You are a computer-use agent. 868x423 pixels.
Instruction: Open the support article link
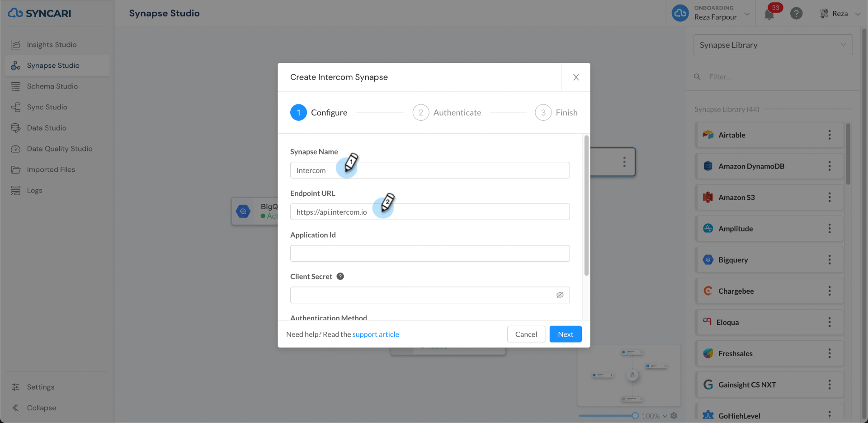click(376, 334)
